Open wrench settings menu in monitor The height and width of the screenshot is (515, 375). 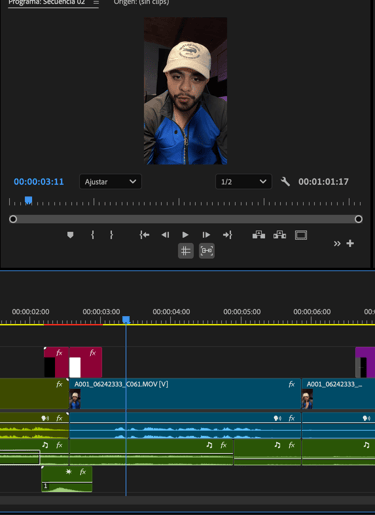tap(285, 182)
